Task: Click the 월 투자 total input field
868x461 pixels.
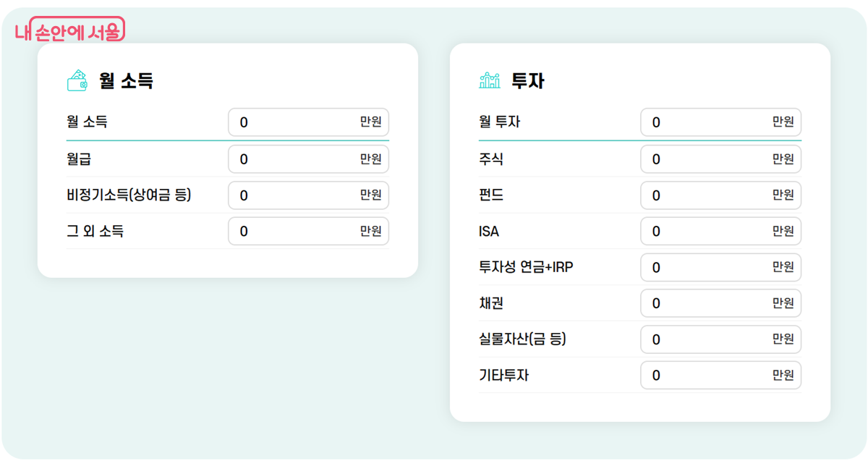Action: (x=709, y=122)
